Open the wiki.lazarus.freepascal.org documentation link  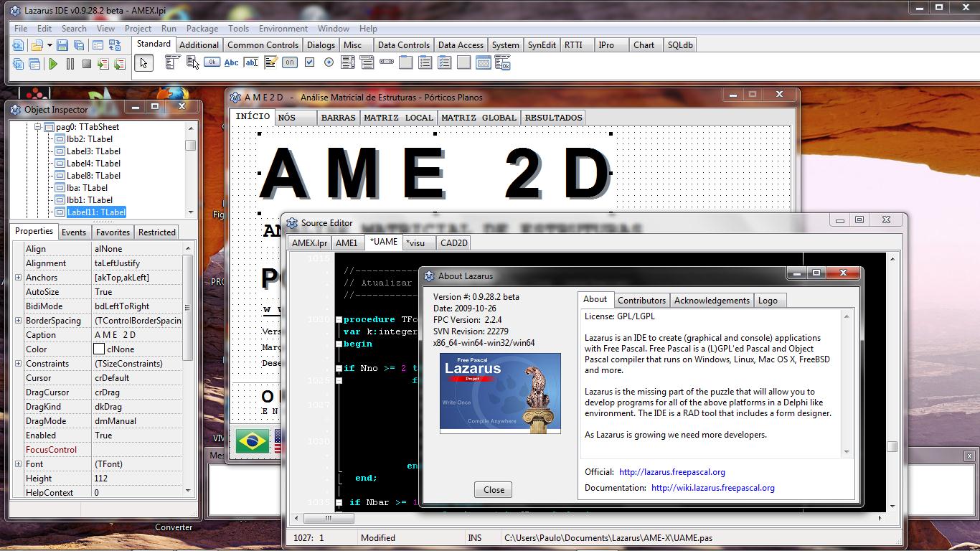click(x=712, y=488)
